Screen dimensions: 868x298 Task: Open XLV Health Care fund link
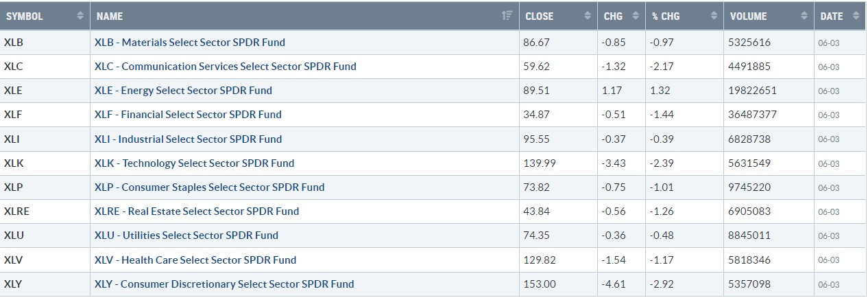tap(195, 260)
